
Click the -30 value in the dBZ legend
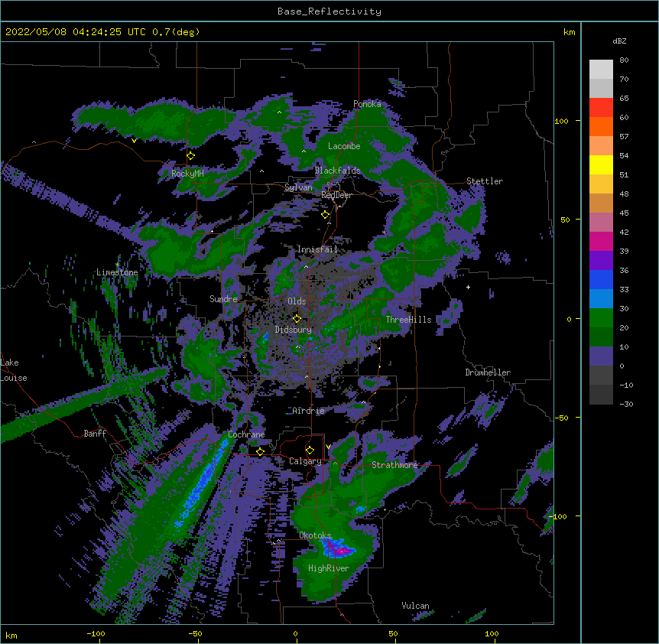pos(626,404)
